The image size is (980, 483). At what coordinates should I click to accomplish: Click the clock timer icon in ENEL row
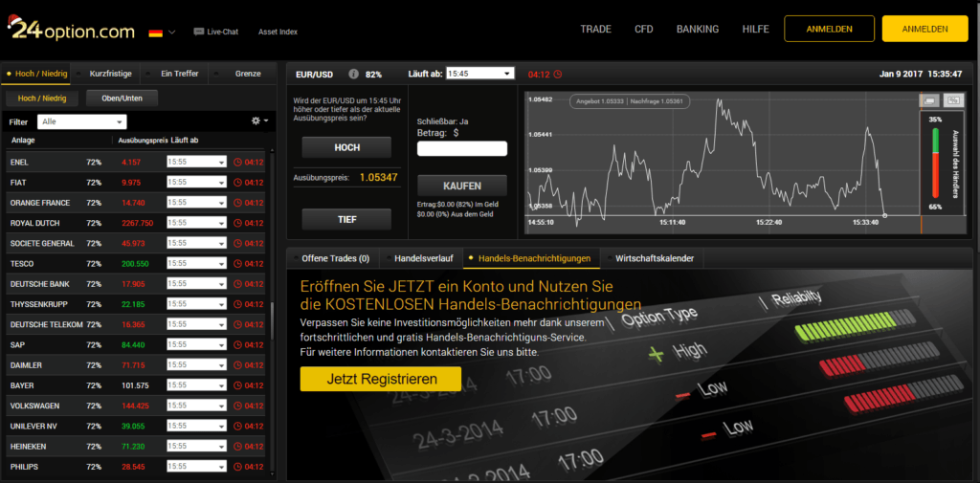coord(237,163)
